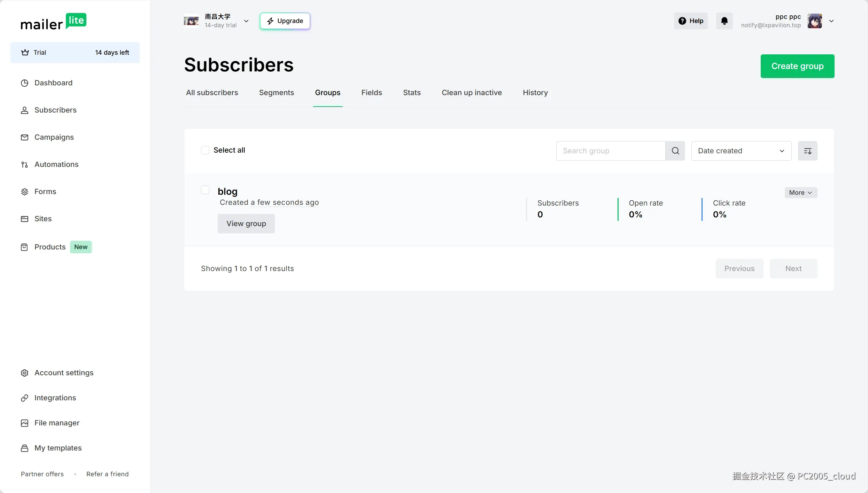The width and height of the screenshot is (868, 493).
Task: Tick the blog group checkbox
Action: 205,190
